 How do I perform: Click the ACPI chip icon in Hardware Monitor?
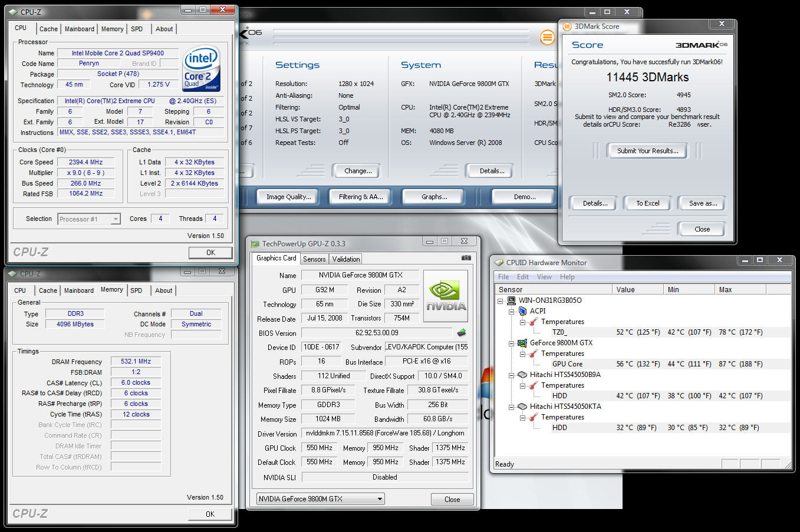tap(522, 311)
